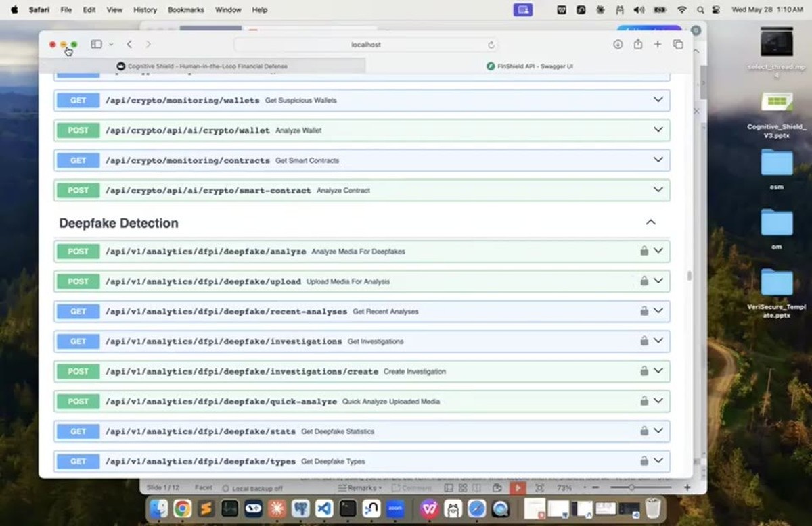Open the History menu
812x526 pixels.
pyautogui.click(x=145, y=10)
